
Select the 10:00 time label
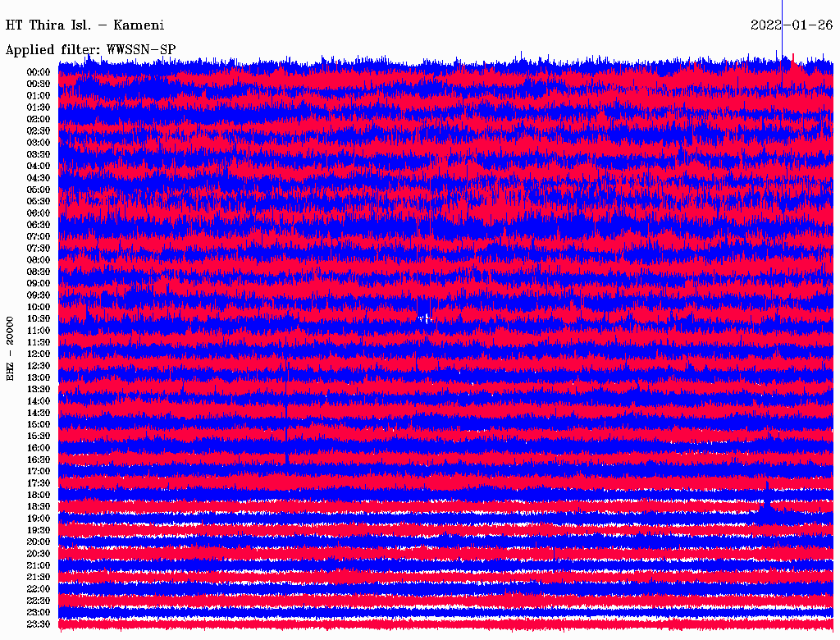pyautogui.click(x=39, y=307)
